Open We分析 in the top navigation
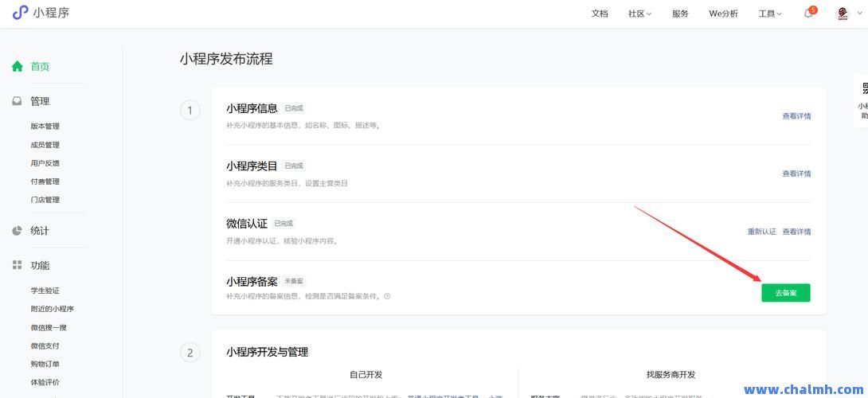Viewport: 868px width, 398px height. pos(723,14)
